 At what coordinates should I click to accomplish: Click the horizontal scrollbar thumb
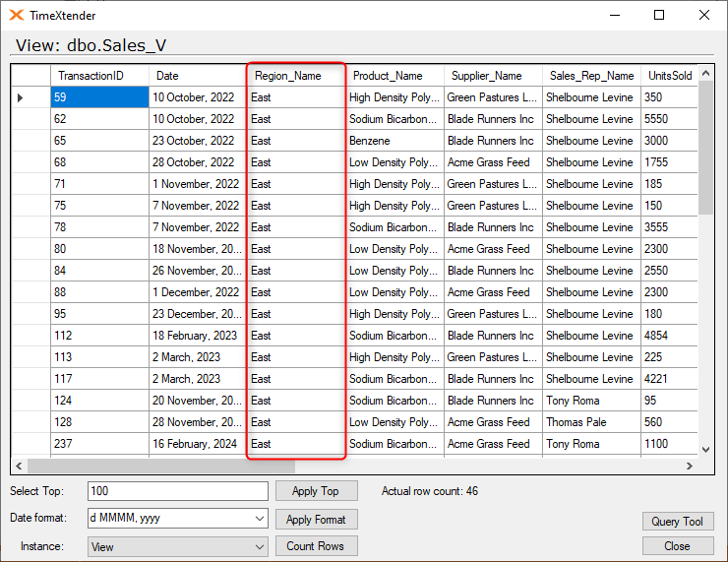coord(161,466)
